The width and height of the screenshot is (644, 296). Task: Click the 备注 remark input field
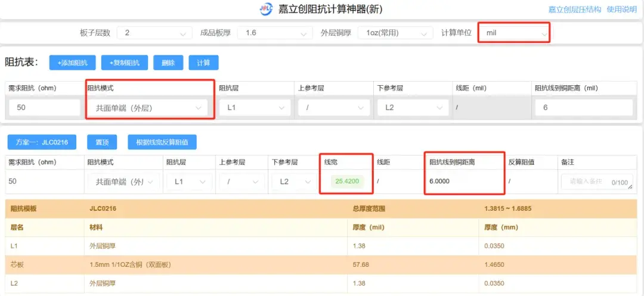point(597,182)
